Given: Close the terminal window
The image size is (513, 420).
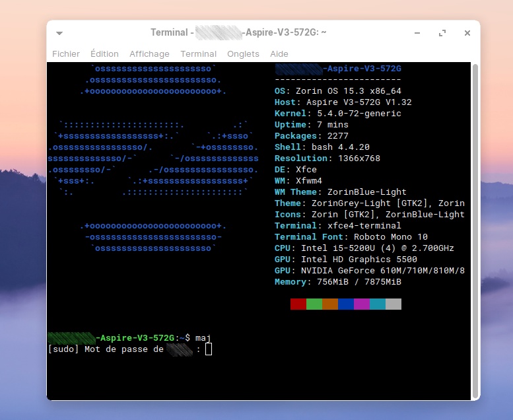Looking at the screenshot, I should click(467, 33).
